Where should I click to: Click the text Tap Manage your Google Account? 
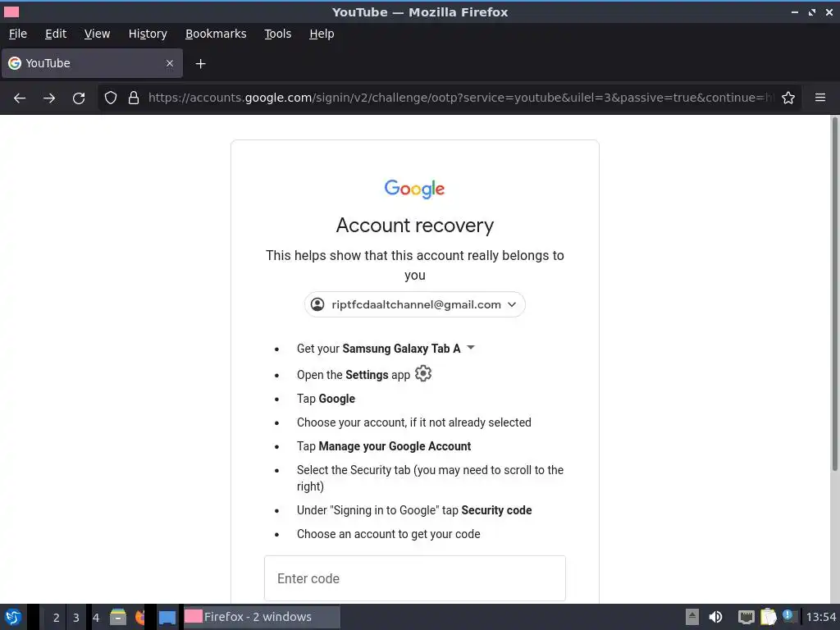click(x=384, y=446)
